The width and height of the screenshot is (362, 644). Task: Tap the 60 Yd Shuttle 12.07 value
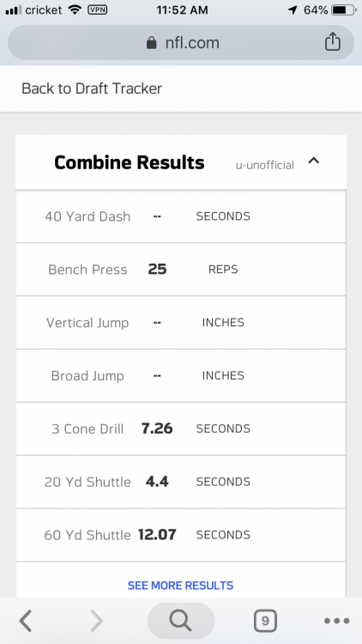[157, 535]
